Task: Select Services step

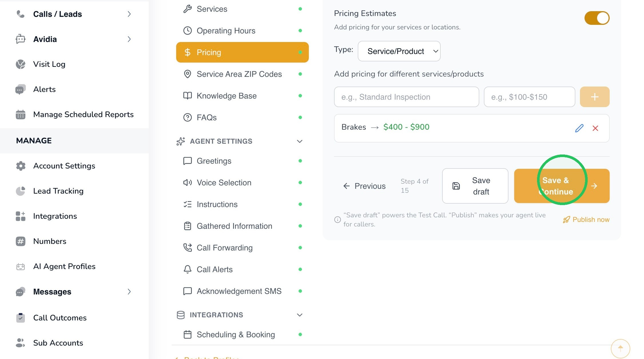Action: (x=242, y=9)
